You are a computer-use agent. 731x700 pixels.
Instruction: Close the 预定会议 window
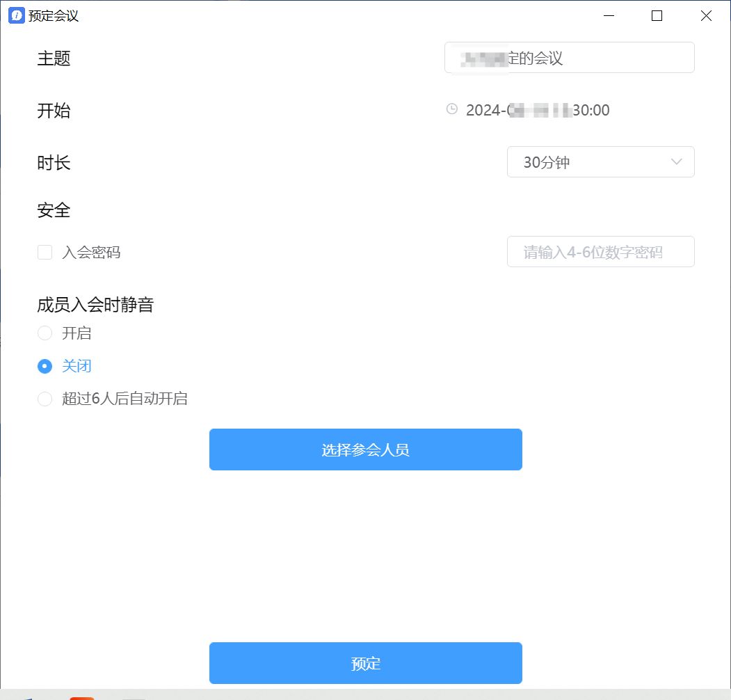pos(706,15)
